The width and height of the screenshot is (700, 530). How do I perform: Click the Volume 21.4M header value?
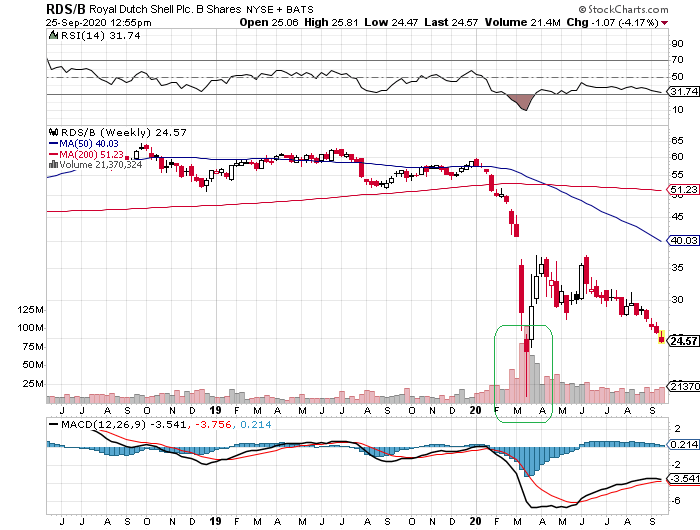click(522, 22)
